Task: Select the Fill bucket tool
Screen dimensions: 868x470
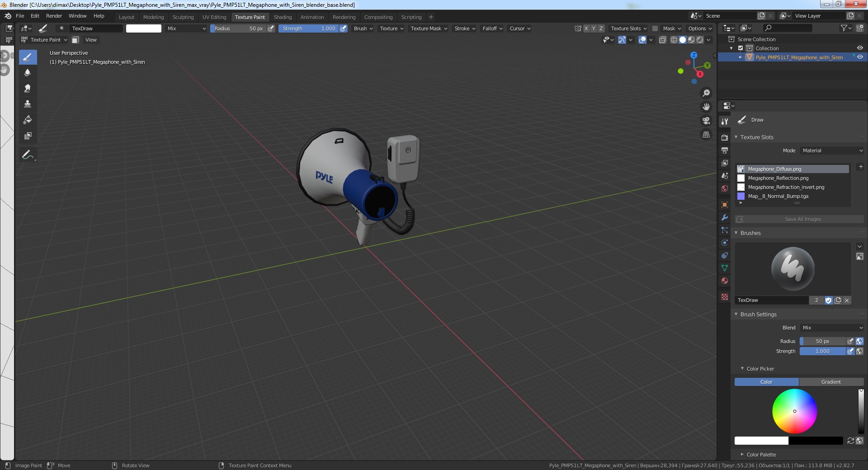Action: (28, 120)
